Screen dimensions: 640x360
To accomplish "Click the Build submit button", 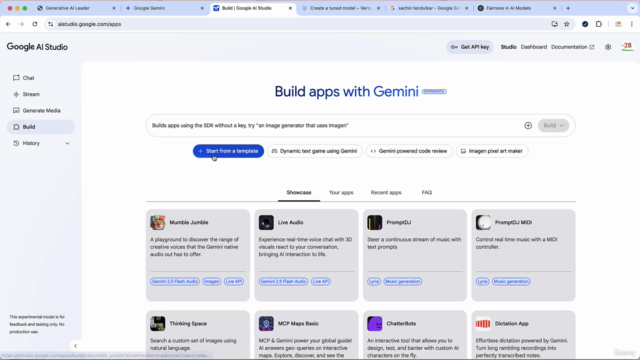I will (x=553, y=125).
